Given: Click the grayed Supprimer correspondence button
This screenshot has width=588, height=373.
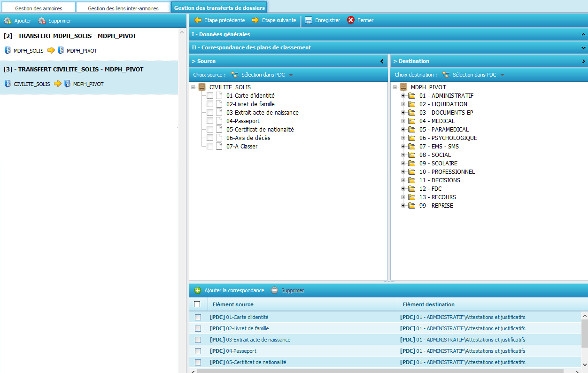Looking at the screenshot, I should (288, 290).
